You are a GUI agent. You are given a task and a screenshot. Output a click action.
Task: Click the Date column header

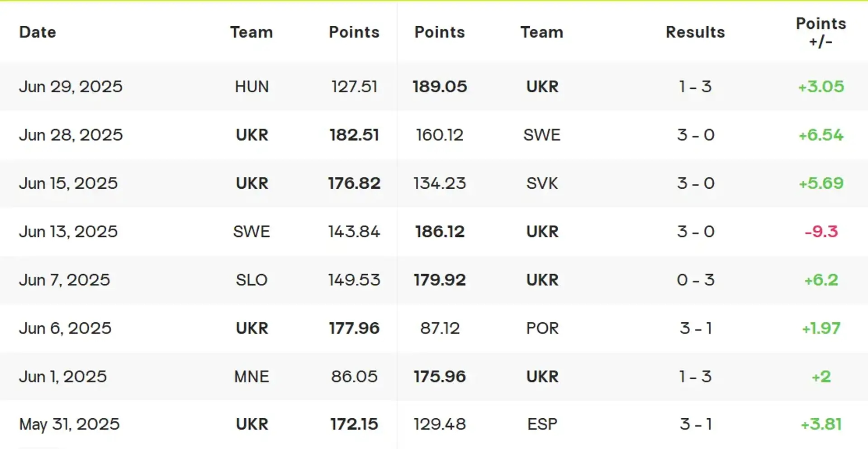click(x=38, y=32)
